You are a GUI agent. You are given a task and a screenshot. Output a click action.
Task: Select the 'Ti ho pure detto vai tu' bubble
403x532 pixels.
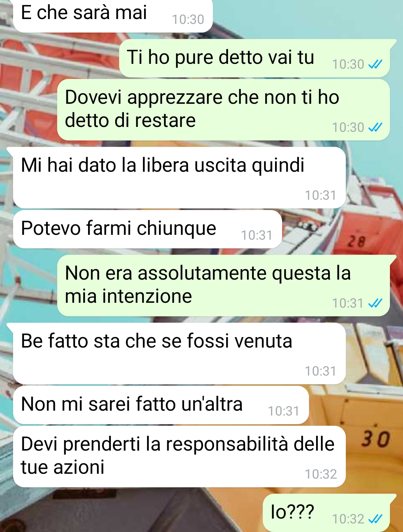point(254,58)
